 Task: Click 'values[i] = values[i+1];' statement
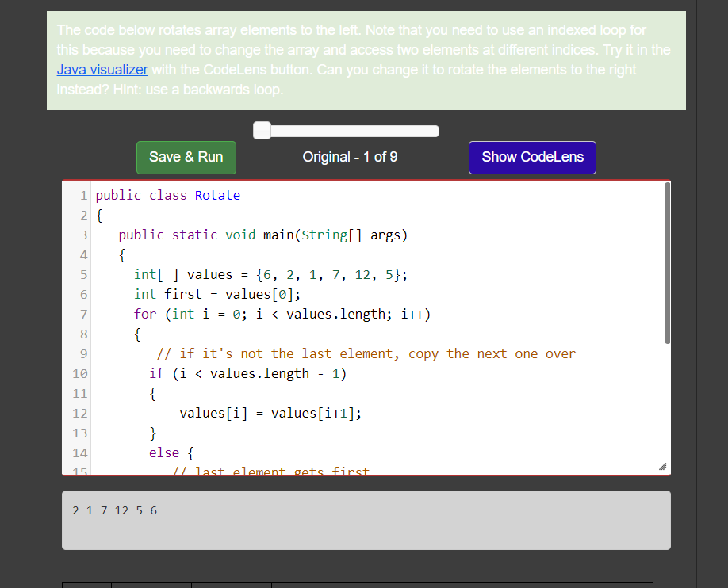click(270, 413)
